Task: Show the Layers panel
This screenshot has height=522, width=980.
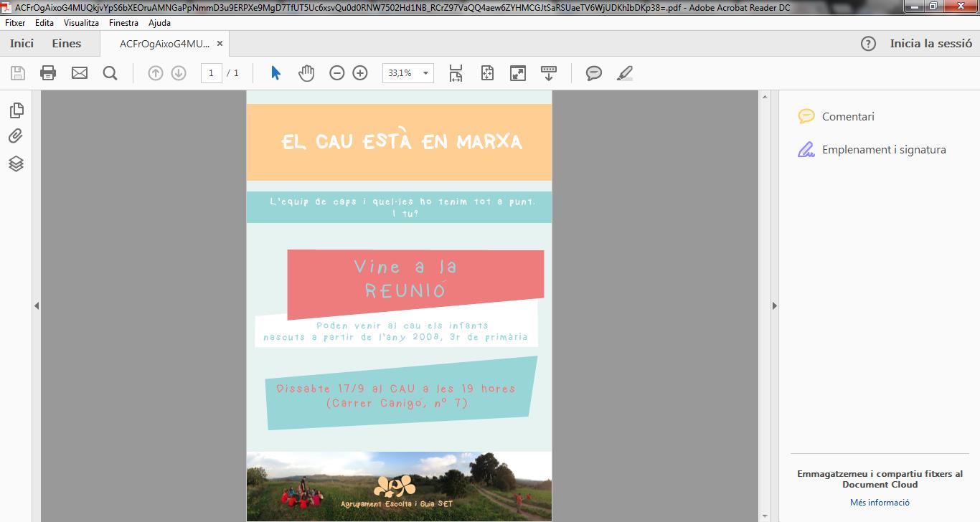Action: [x=17, y=163]
